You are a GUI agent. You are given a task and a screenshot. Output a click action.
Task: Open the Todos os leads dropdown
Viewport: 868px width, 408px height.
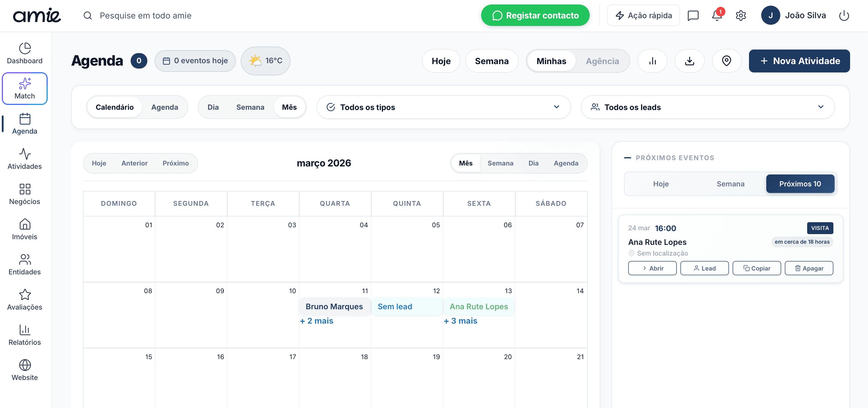pos(821,107)
